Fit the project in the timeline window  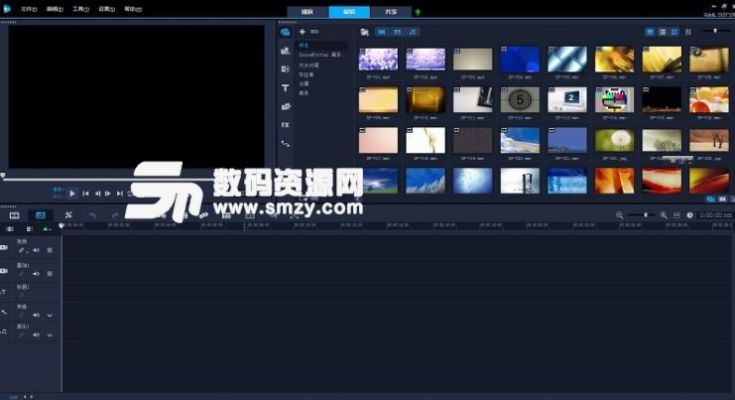[x=676, y=215]
